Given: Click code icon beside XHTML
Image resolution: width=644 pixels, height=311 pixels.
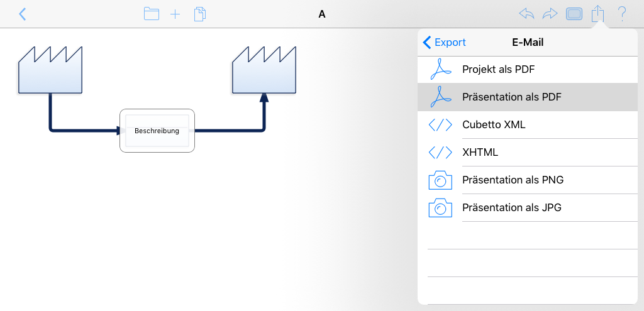Looking at the screenshot, I should pyautogui.click(x=440, y=152).
